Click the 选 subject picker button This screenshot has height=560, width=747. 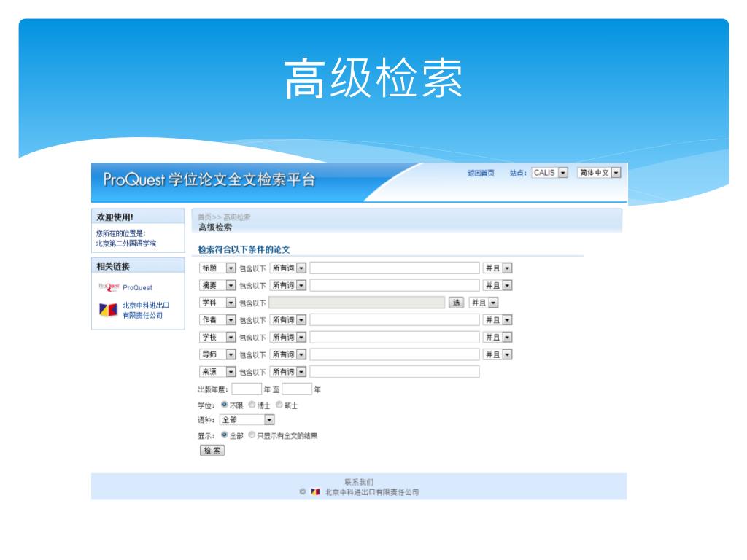[x=457, y=303]
